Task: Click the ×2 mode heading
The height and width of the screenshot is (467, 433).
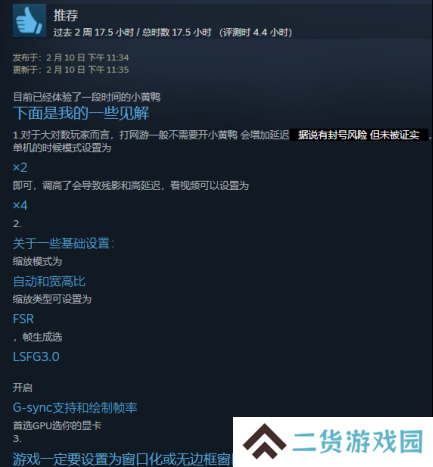Action: [20, 167]
